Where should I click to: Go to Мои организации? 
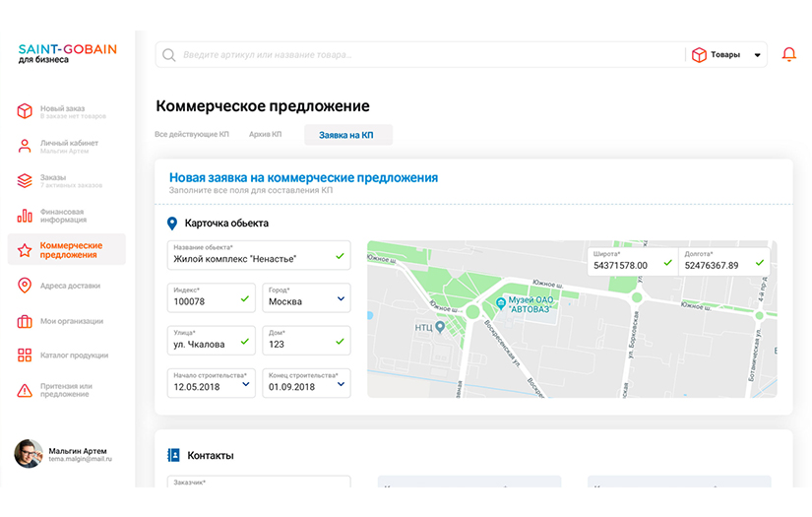coord(66,321)
